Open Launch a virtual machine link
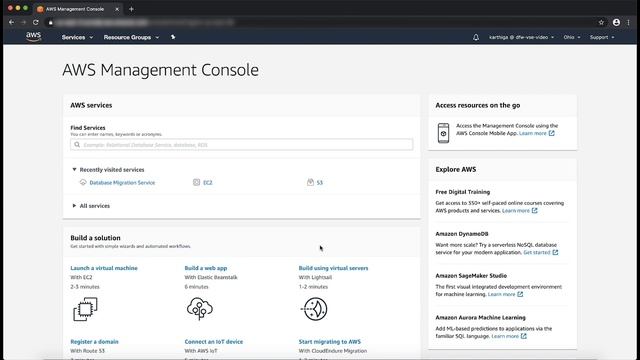The image size is (640, 360). (104, 268)
